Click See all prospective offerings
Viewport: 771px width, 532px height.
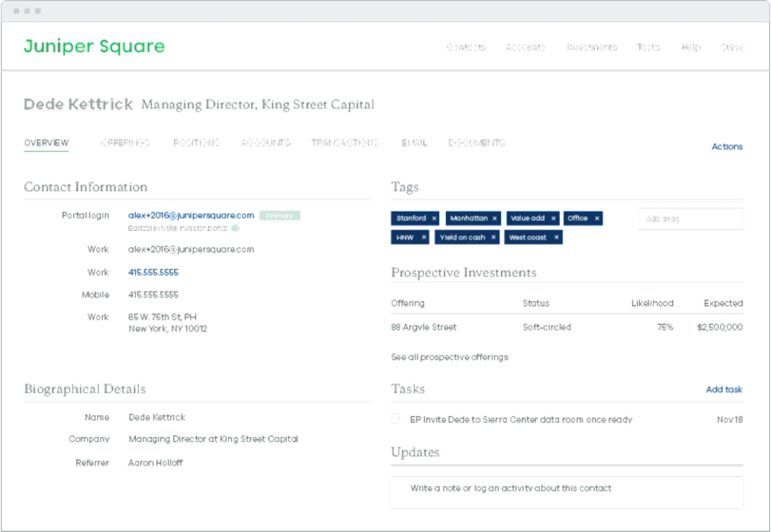[450, 357]
